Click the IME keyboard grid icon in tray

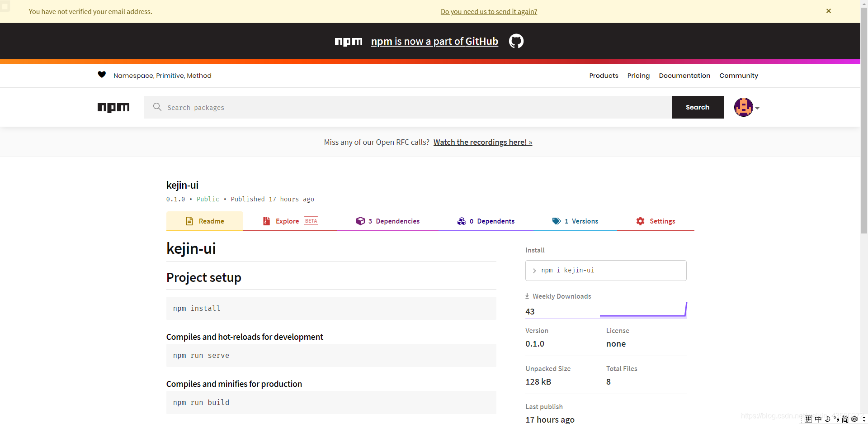pyautogui.click(x=808, y=419)
